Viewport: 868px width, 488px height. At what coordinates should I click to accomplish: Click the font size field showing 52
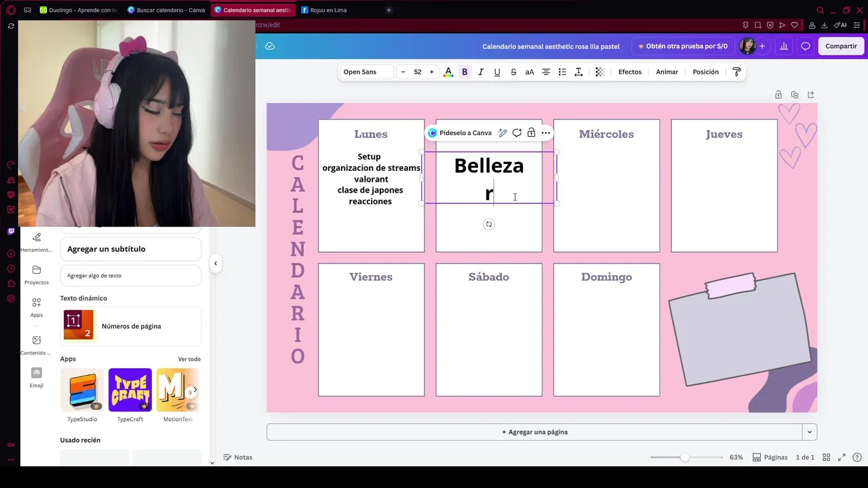(x=418, y=72)
